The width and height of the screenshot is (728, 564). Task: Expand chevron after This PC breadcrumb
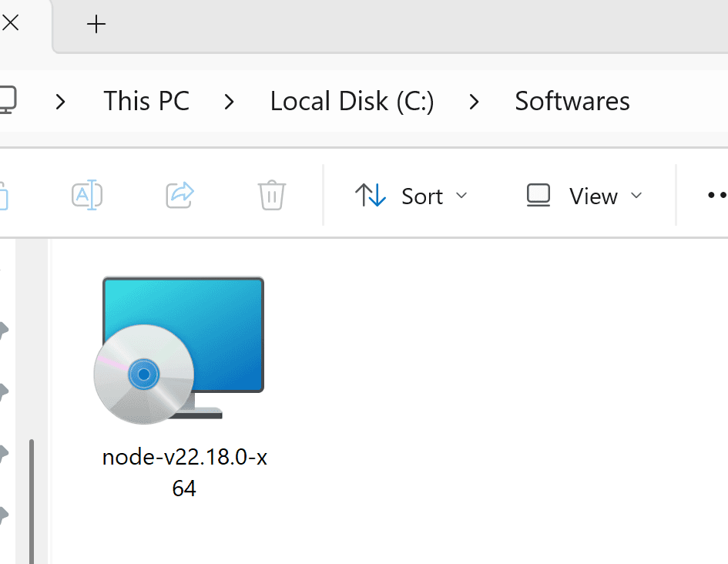(x=229, y=102)
